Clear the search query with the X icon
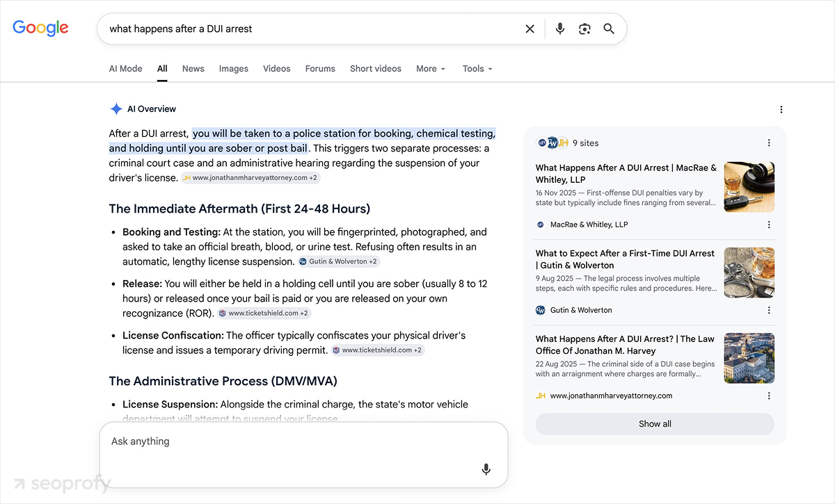Screen dimensions: 835x504 [530, 29]
